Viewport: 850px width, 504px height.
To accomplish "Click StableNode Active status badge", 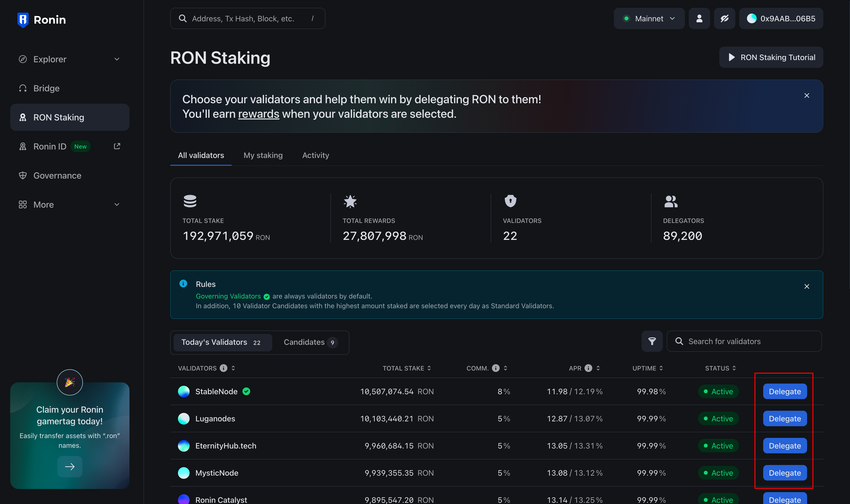I will pyautogui.click(x=718, y=391).
